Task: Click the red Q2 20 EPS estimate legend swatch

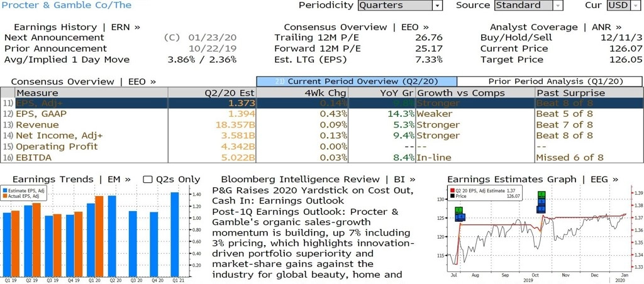Action: pyautogui.click(x=452, y=191)
